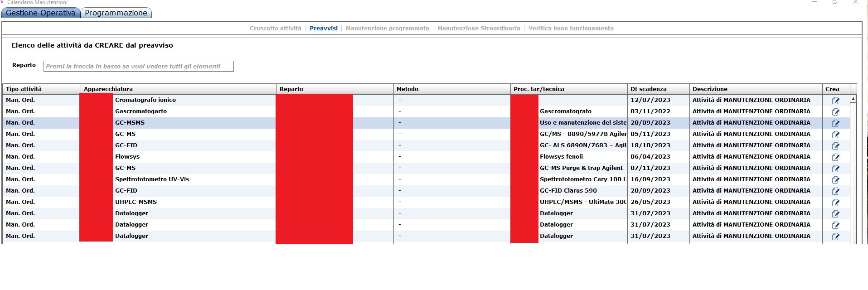Click the date 18/10/2023
Image resolution: width=868 pixels, height=290 pixels.
[650, 145]
